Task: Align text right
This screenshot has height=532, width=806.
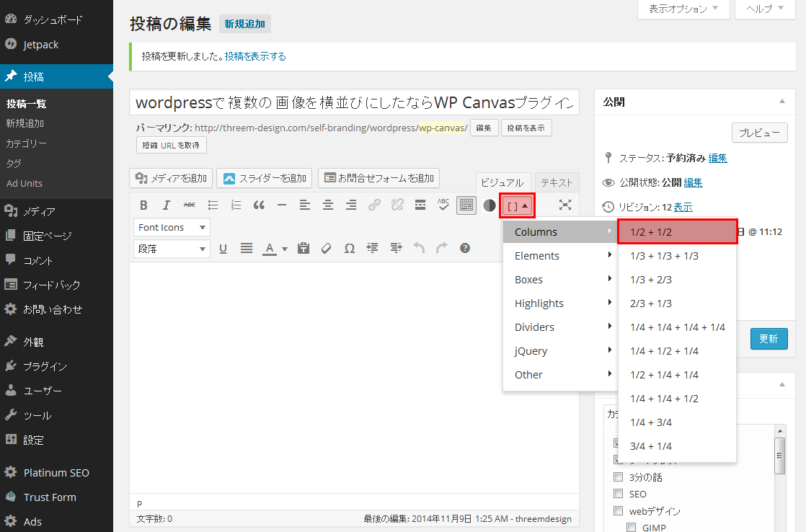Action: [x=351, y=205]
